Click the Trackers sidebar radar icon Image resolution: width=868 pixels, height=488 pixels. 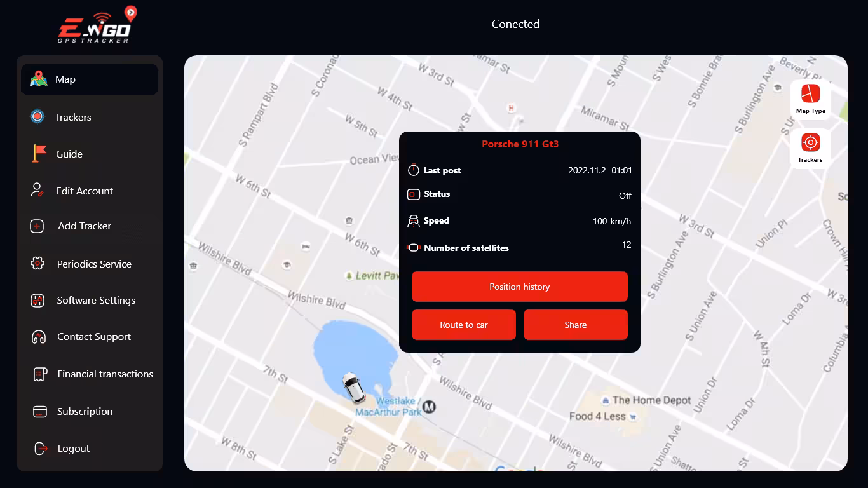[37, 116]
